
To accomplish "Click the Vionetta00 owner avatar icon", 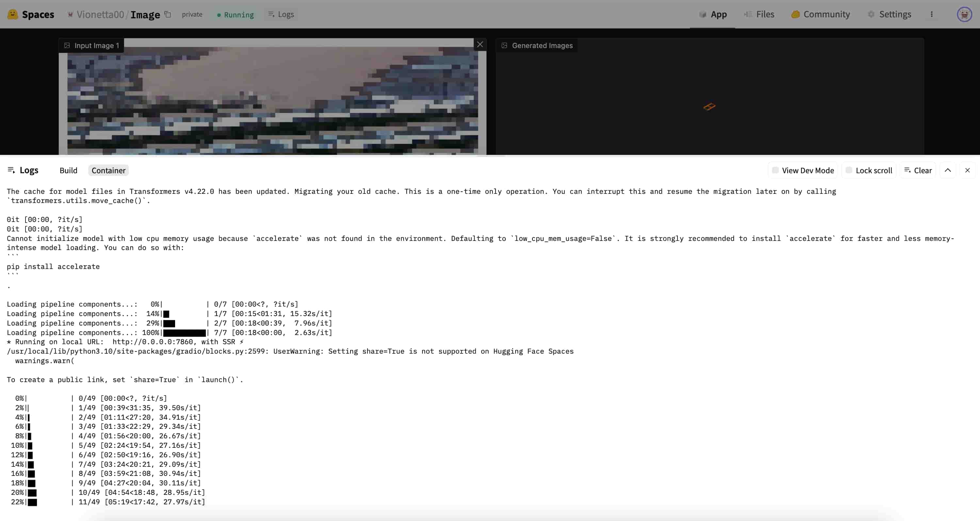I will coord(70,14).
